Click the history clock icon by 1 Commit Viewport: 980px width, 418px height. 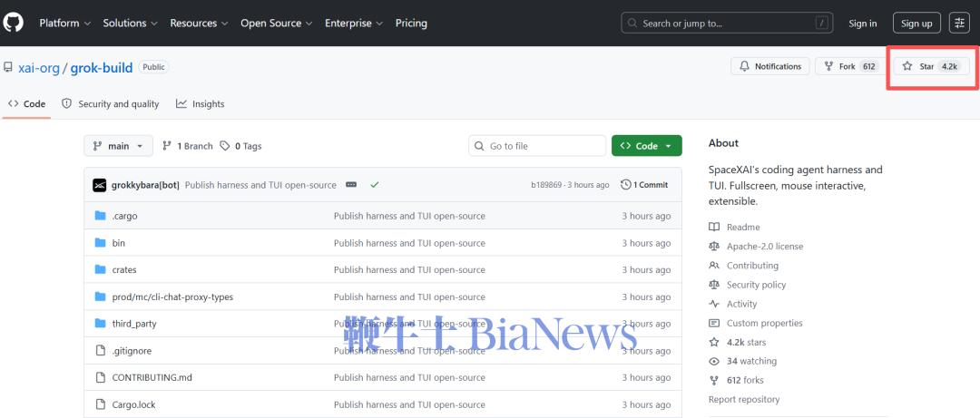click(625, 185)
